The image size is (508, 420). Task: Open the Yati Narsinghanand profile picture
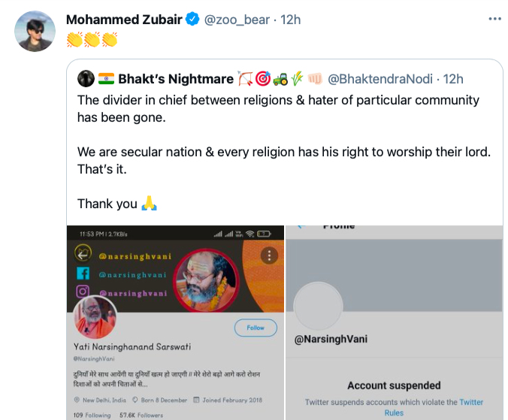tap(95, 316)
